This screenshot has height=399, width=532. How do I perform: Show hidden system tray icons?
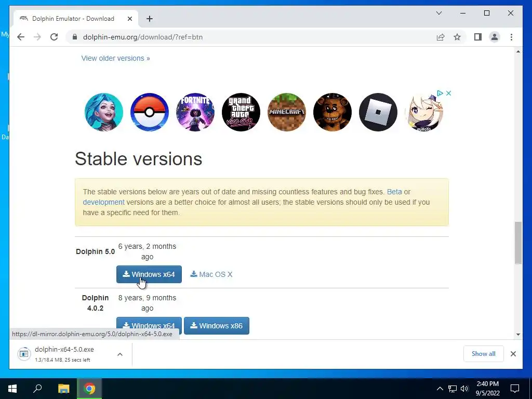(440, 389)
